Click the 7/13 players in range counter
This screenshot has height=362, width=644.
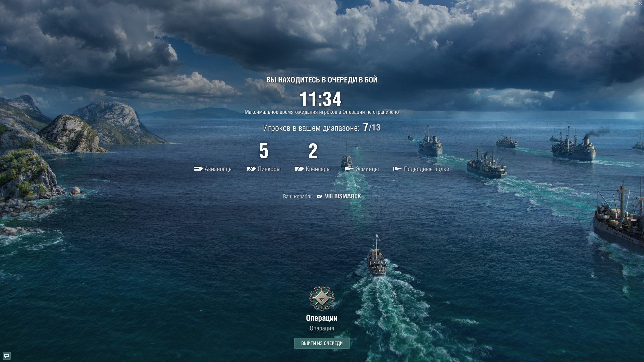pos(372,127)
